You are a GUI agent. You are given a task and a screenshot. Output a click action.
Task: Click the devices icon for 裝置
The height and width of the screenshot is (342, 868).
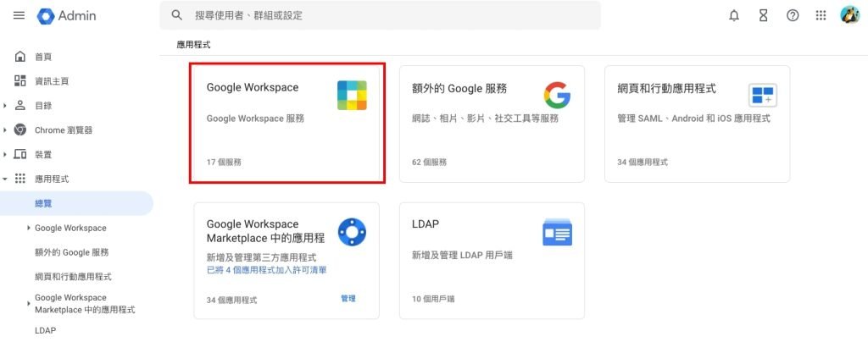point(20,154)
